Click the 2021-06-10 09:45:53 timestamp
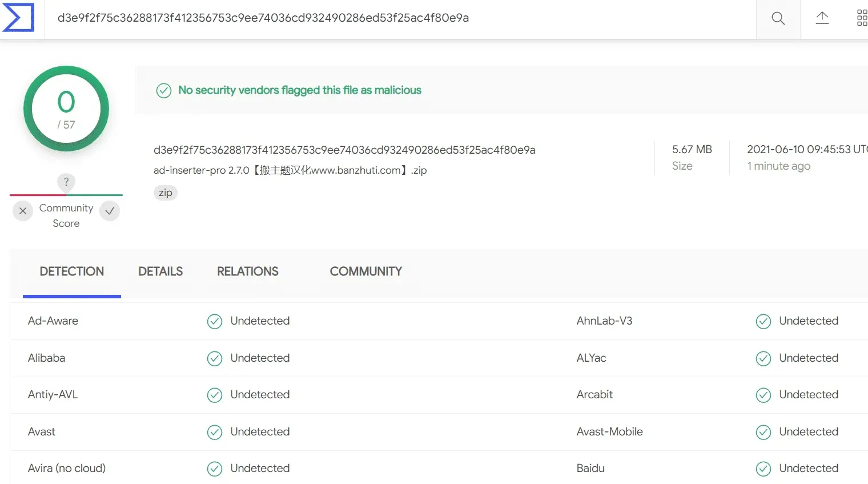 tap(807, 149)
